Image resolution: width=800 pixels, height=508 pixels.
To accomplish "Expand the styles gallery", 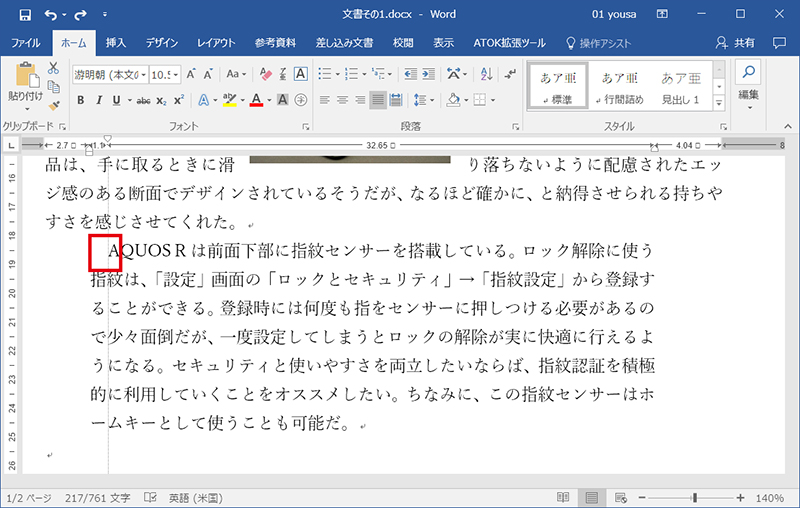I will [719, 104].
